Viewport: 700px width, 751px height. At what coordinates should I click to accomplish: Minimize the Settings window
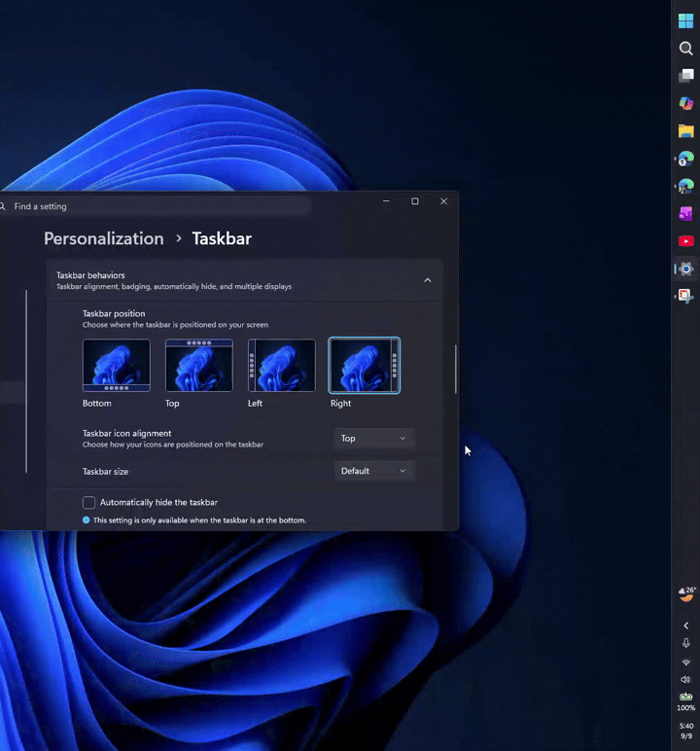(x=386, y=201)
